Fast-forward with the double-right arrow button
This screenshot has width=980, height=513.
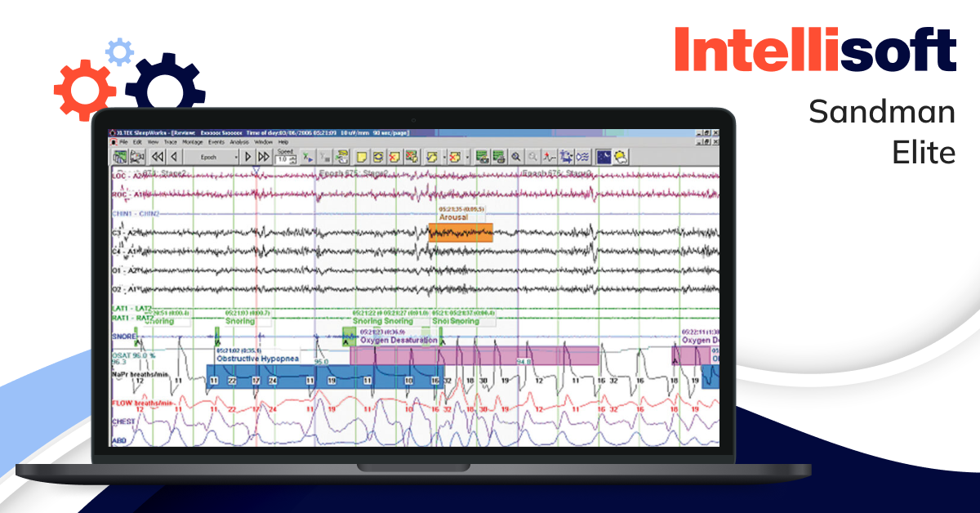click(x=264, y=156)
